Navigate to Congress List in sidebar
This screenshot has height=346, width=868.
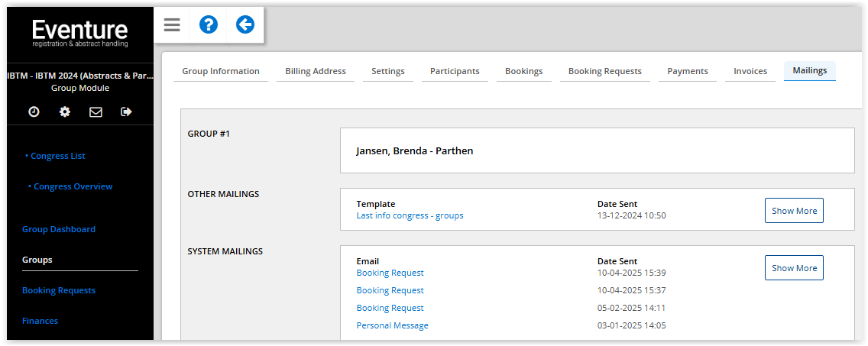[58, 156]
